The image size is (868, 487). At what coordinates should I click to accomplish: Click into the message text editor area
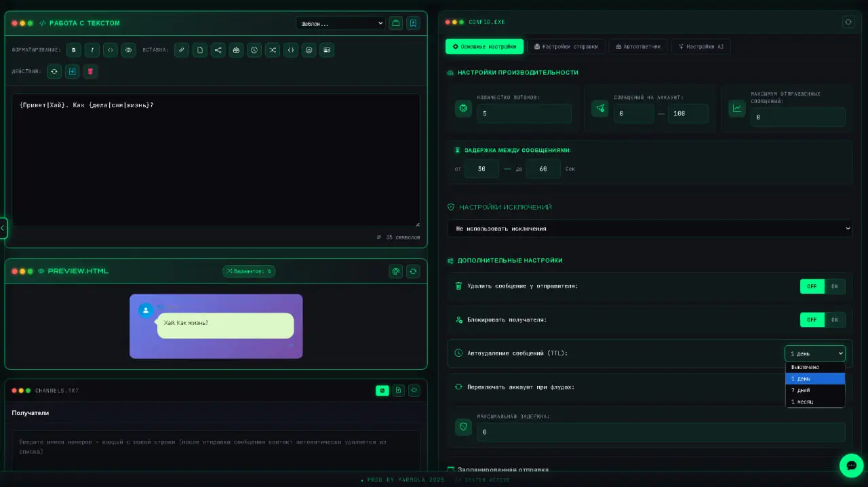[216, 160]
